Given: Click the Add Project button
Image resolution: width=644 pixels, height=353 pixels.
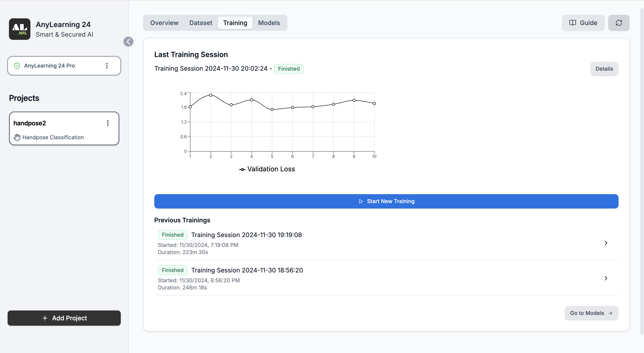Looking at the screenshot, I should (64, 318).
